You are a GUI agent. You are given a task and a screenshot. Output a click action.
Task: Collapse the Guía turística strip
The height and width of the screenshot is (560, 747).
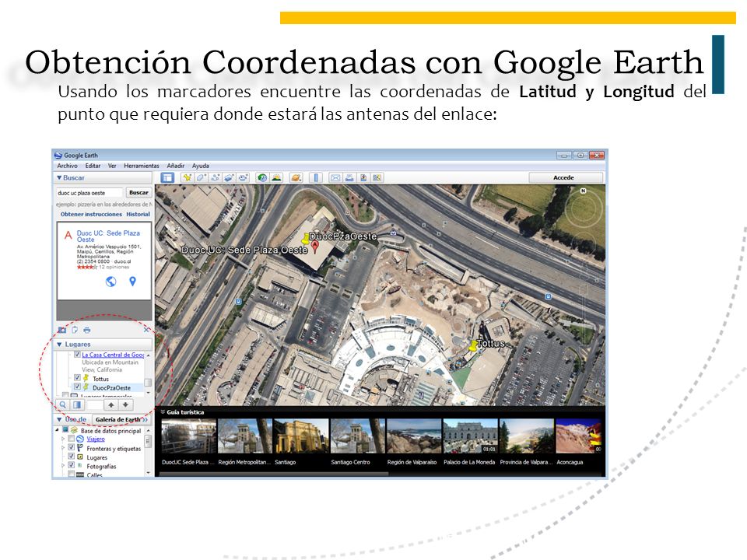163,412
